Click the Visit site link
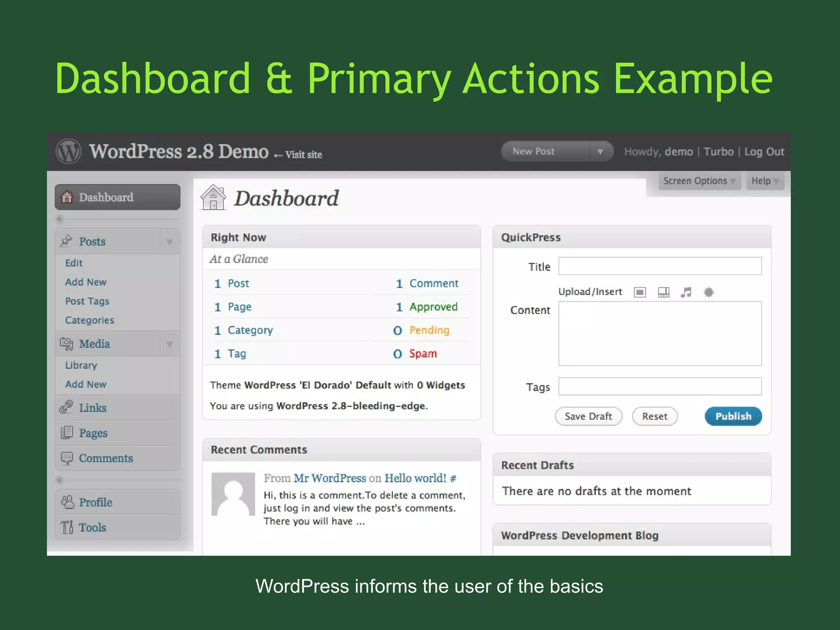The width and height of the screenshot is (840, 630). (298, 155)
